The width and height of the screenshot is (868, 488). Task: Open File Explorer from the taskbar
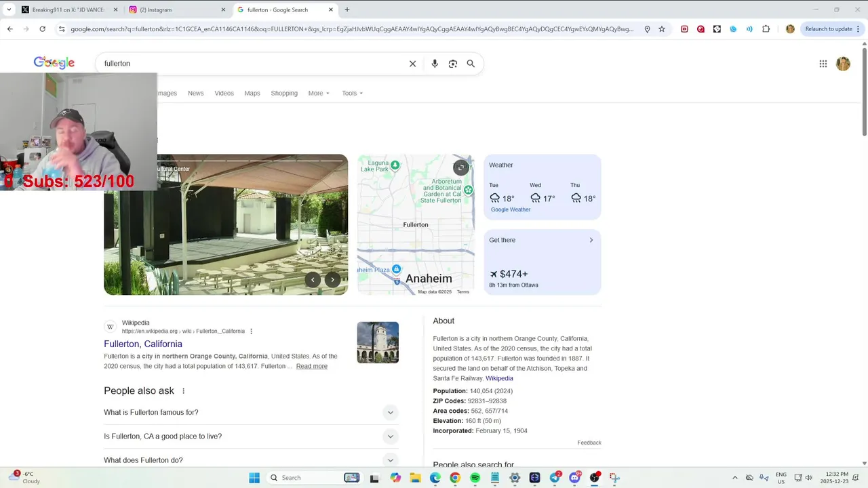(415, 478)
